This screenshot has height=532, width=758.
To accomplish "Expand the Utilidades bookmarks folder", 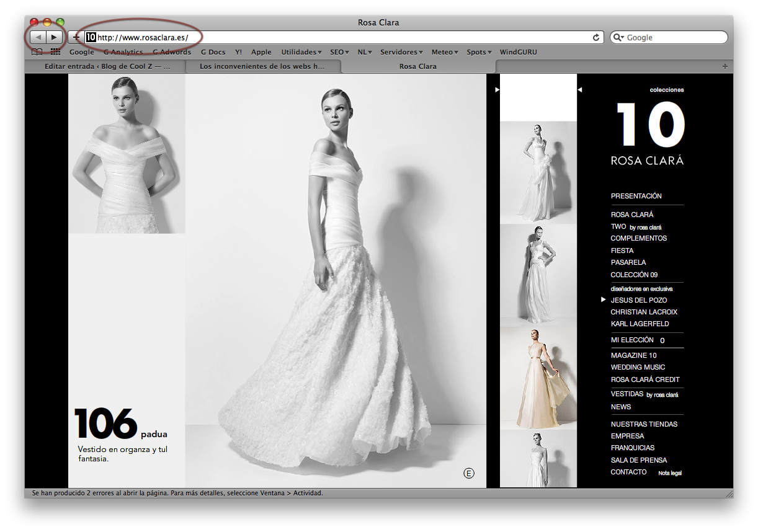I will click(301, 52).
